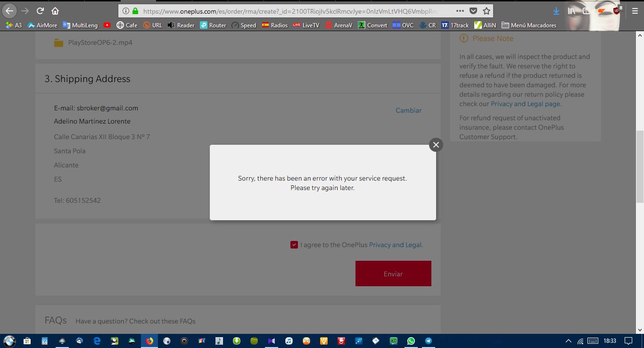This screenshot has width=644, height=348.
Task: Go back to the previous page
Action: point(9,11)
